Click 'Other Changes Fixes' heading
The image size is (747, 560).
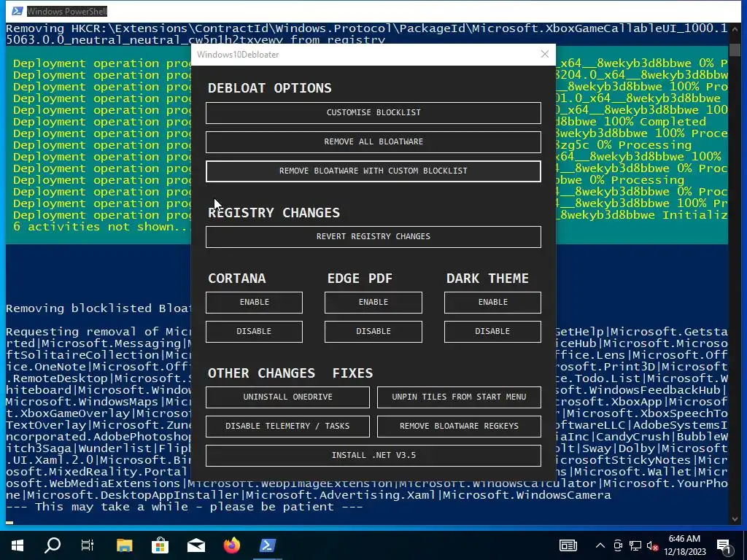290,373
